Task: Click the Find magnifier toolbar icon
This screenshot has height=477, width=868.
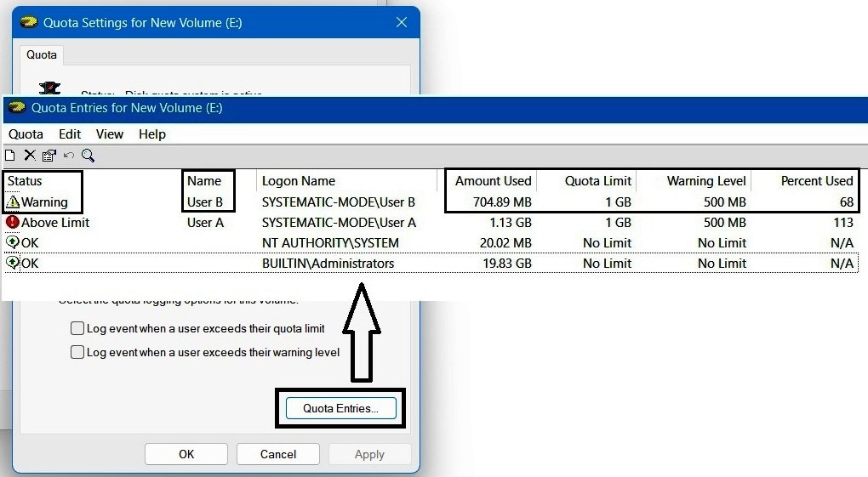Action: click(88, 156)
